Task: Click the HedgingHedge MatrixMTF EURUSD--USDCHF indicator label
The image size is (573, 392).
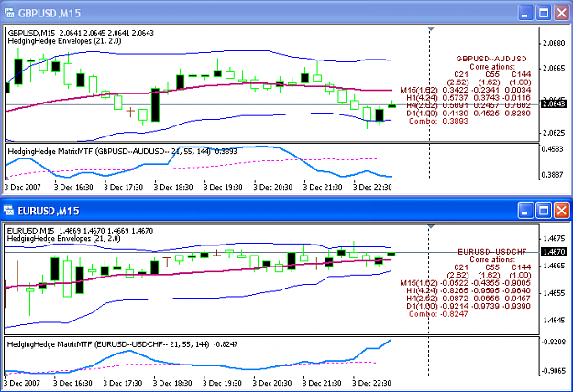Action: click(x=122, y=344)
